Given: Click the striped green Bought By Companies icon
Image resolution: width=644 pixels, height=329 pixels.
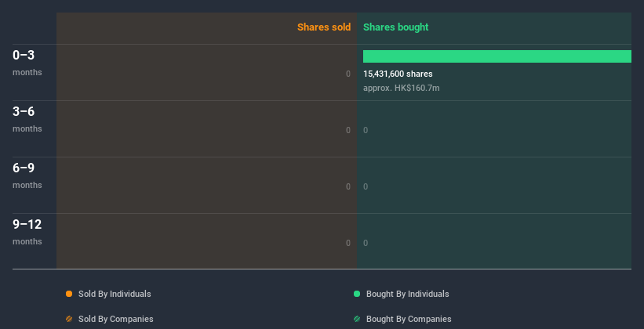Looking at the screenshot, I should [x=357, y=319].
